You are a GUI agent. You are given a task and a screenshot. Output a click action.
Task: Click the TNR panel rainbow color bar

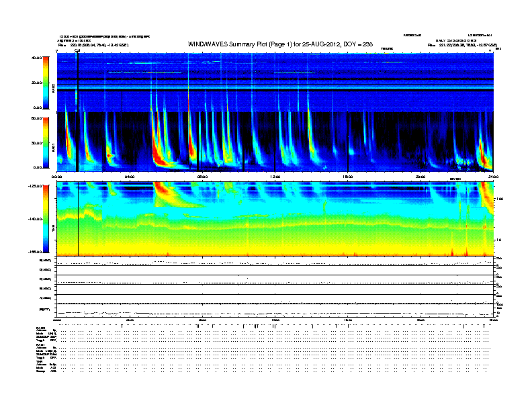(46, 219)
